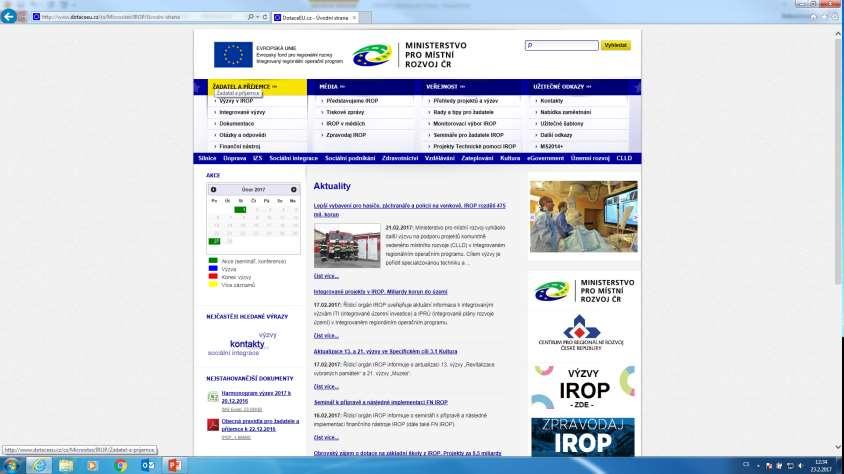Screen dimensions: 844x474
Task: Close the DotaceEU.cz browser tab
Action: [354, 18]
